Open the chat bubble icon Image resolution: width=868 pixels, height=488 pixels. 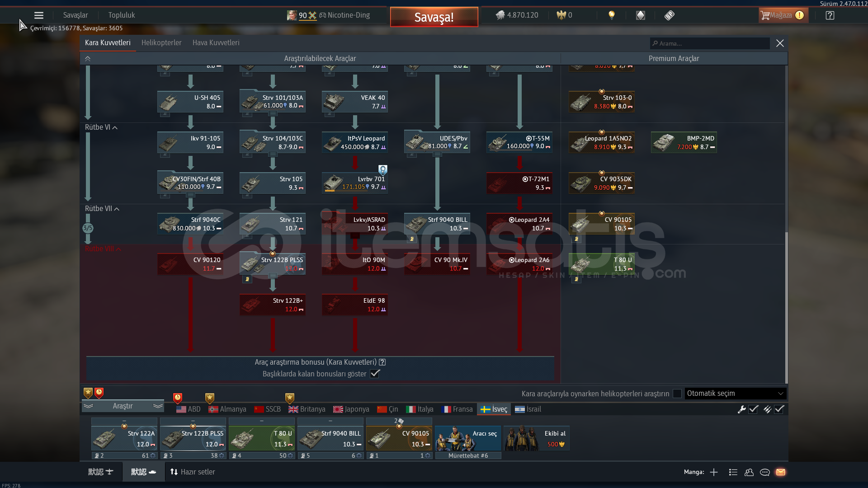[x=765, y=472]
